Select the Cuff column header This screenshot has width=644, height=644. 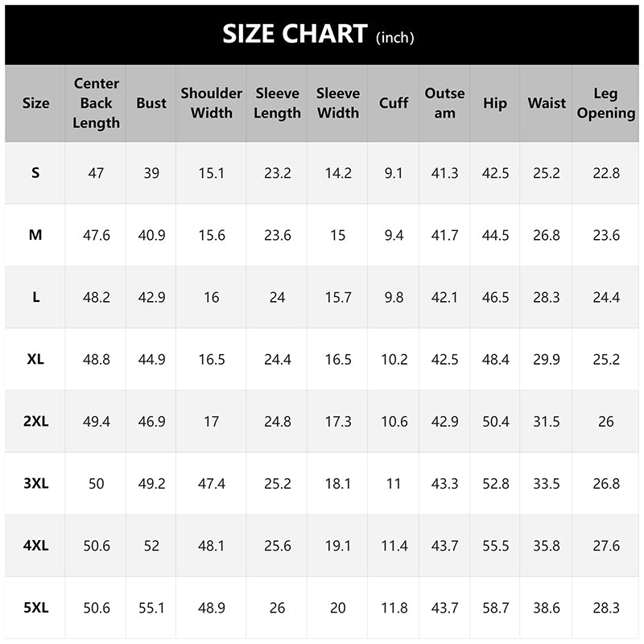click(394, 103)
